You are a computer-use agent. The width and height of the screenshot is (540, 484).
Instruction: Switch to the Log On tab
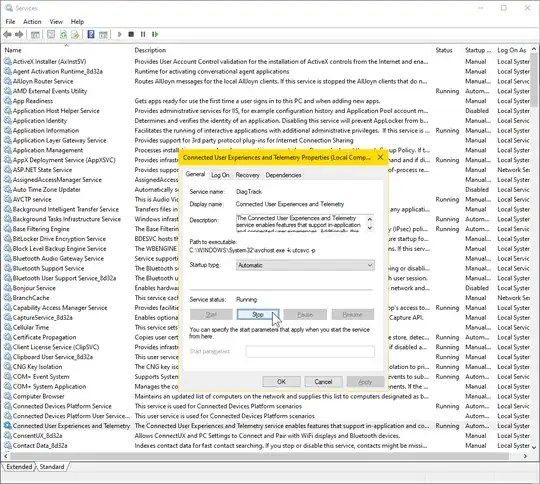(x=220, y=175)
